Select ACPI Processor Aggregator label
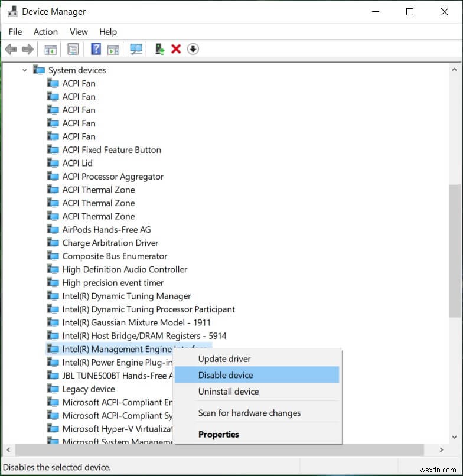Screen dimensions: 463x476 [x=113, y=177]
